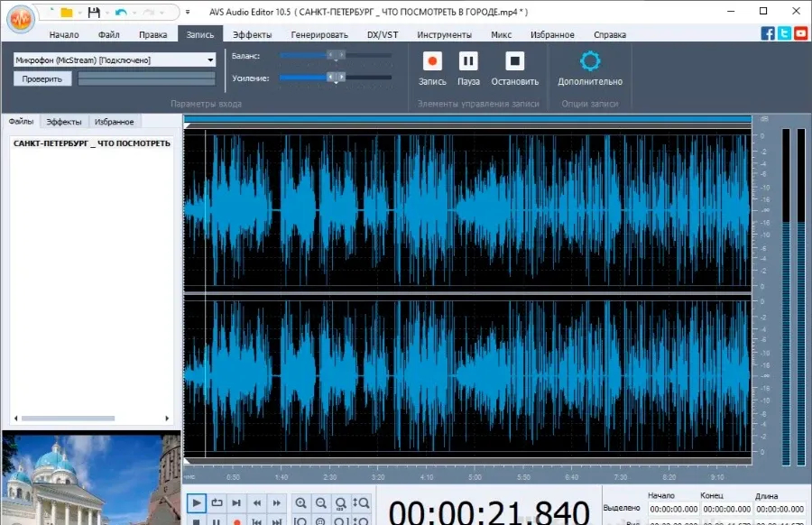Open the Справка ribbon tab
Viewport: 812px width, 525px height.
pos(610,34)
